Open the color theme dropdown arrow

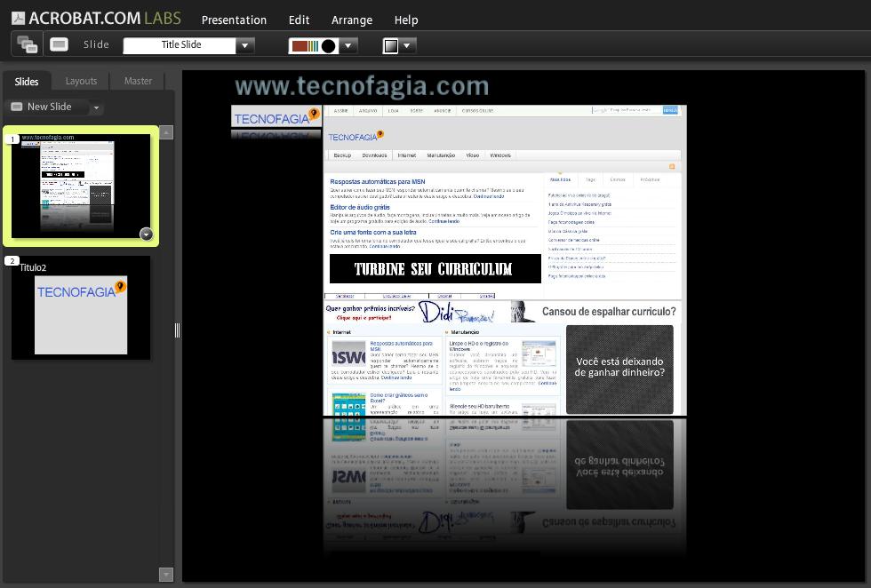click(348, 45)
